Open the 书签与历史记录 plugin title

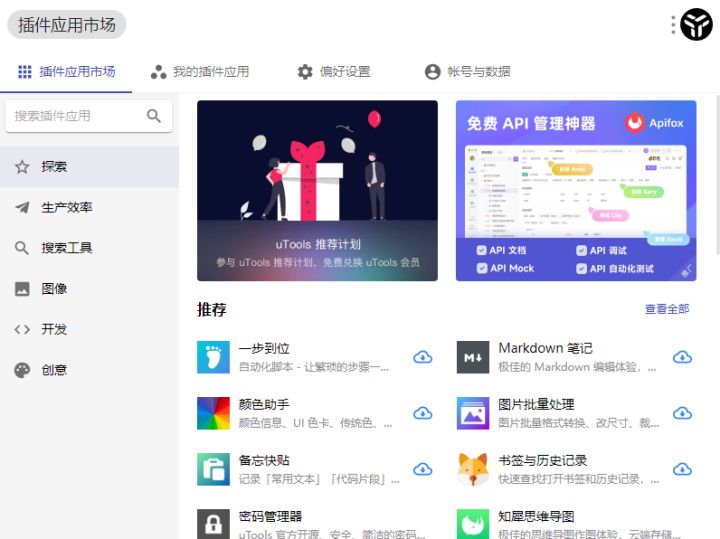[x=543, y=460]
